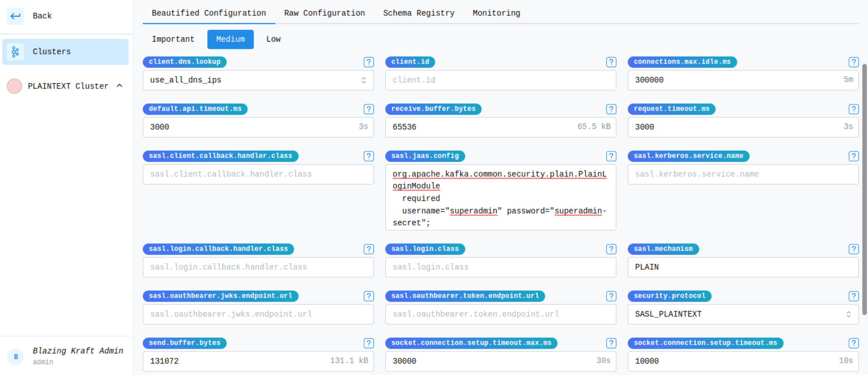Select the Important priority filter
This screenshot has width=868, height=375.
click(173, 39)
